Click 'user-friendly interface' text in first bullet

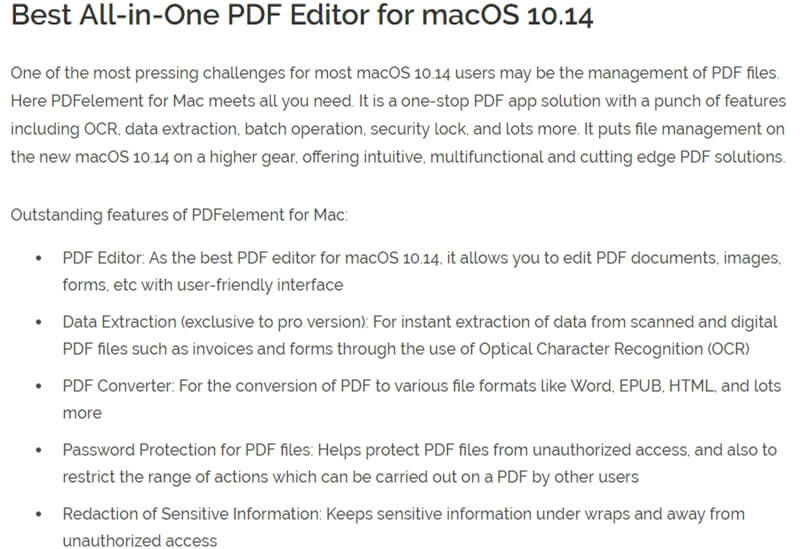[x=260, y=285]
